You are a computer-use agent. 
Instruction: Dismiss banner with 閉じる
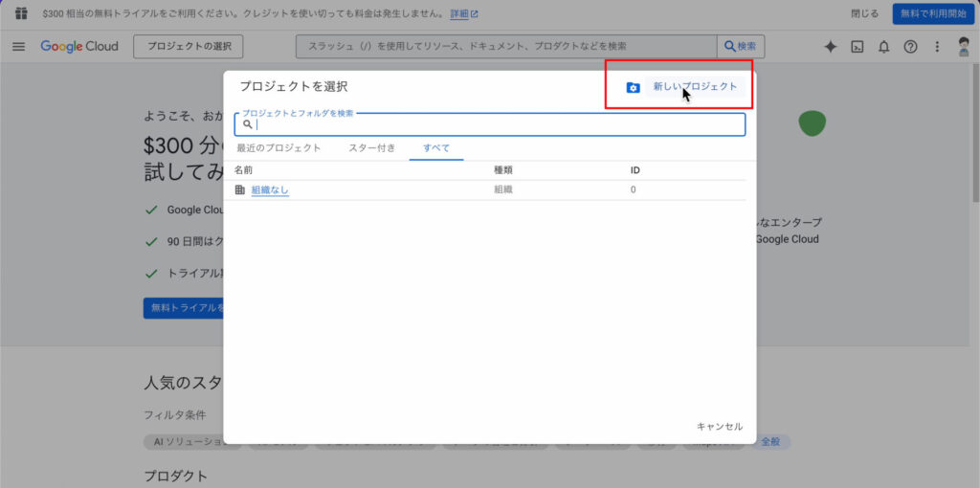pos(864,13)
